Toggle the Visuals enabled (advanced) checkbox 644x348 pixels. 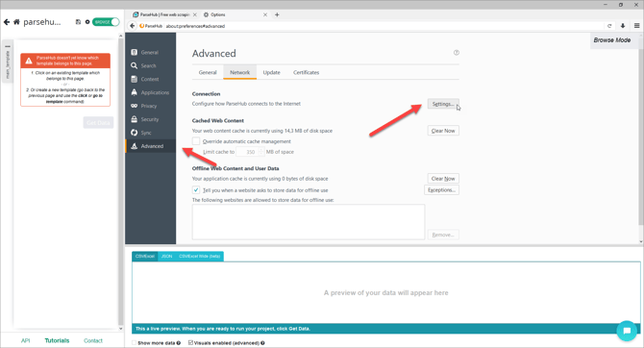click(x=190, y=342)
